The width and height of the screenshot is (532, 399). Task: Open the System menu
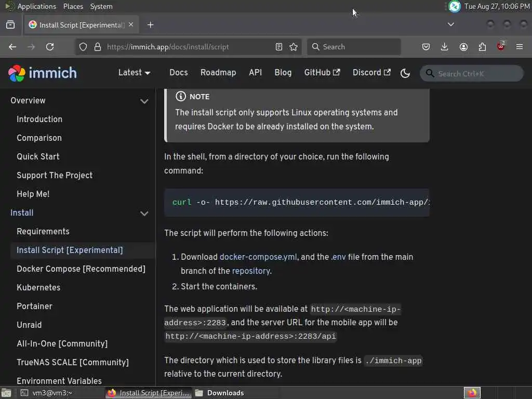coord(101,6)
